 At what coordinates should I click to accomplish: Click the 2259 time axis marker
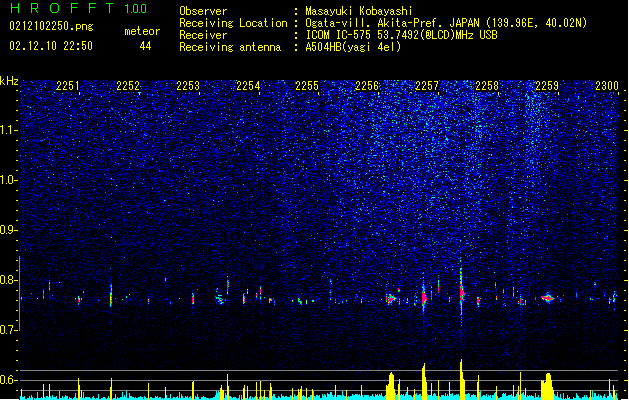(547, 86)
